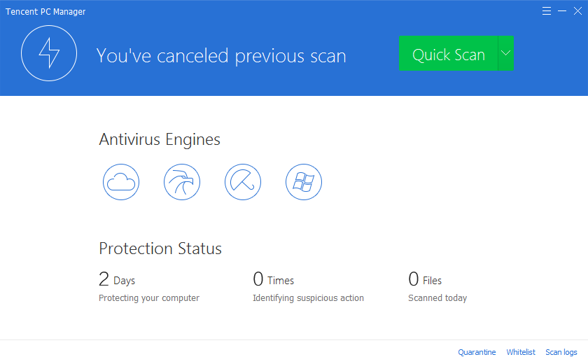The image size is (588, 364).
Task: Open the Whitelist link
Action: click(x=521, y=352)
